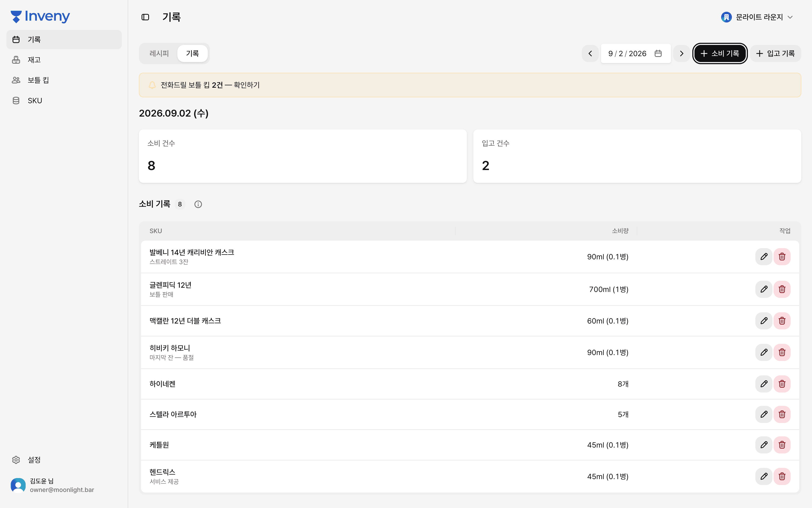
Task: Select the 헨드릭스 name
Action: coord(162,472)
